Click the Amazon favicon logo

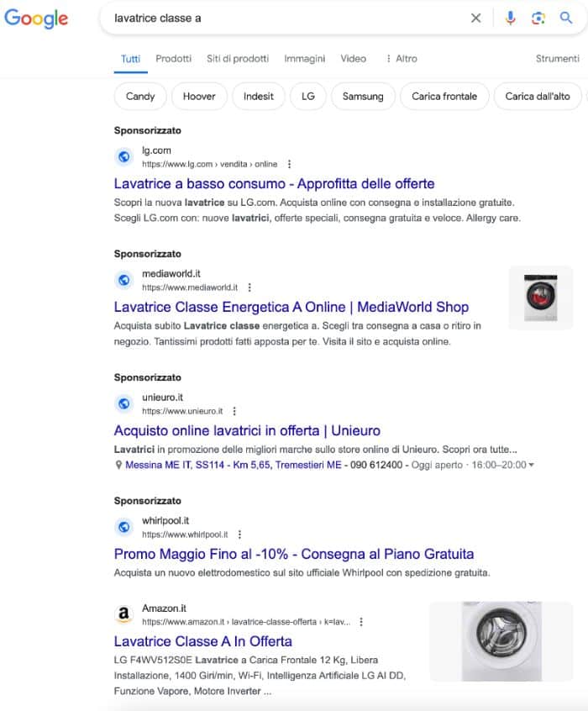[123, 614]
